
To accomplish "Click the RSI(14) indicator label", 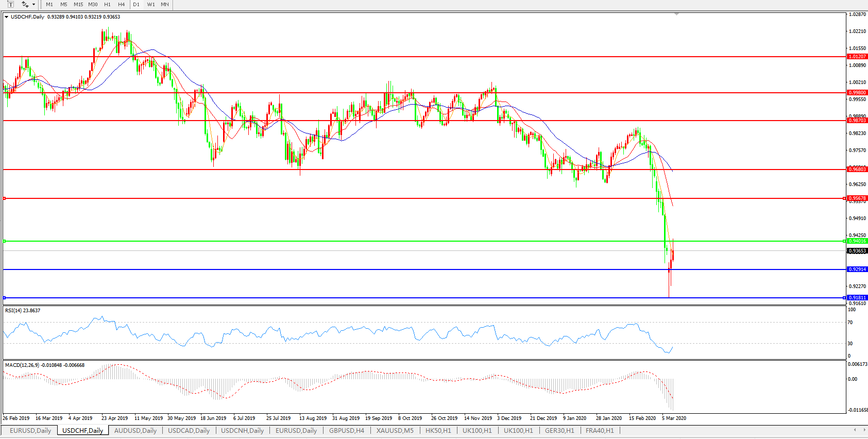I will [x=23, y=311].
